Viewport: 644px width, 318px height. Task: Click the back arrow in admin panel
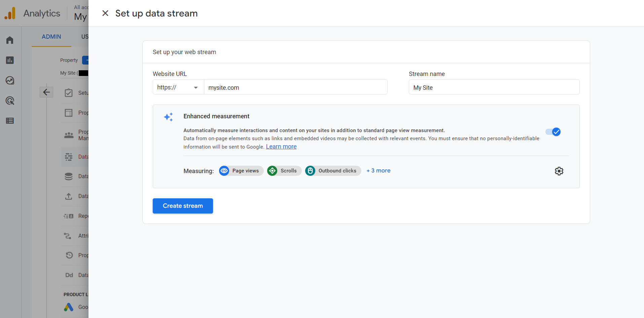(x=46, y=92)
